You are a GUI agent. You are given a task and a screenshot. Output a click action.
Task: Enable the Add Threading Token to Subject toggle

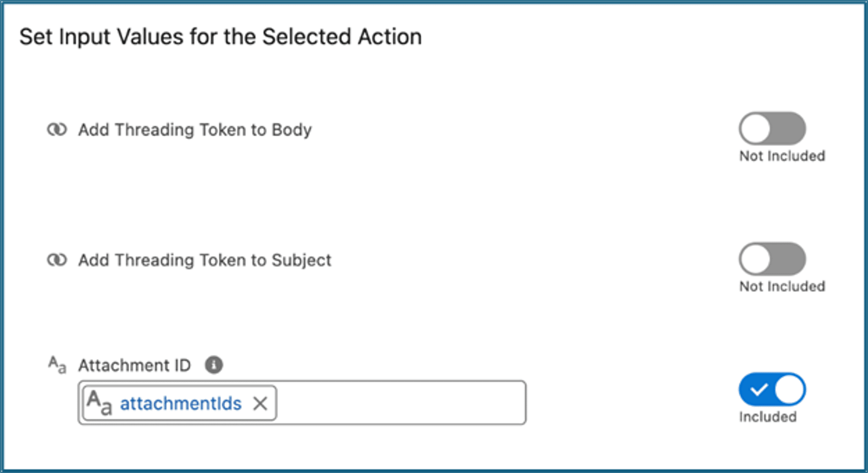[772, 259]
